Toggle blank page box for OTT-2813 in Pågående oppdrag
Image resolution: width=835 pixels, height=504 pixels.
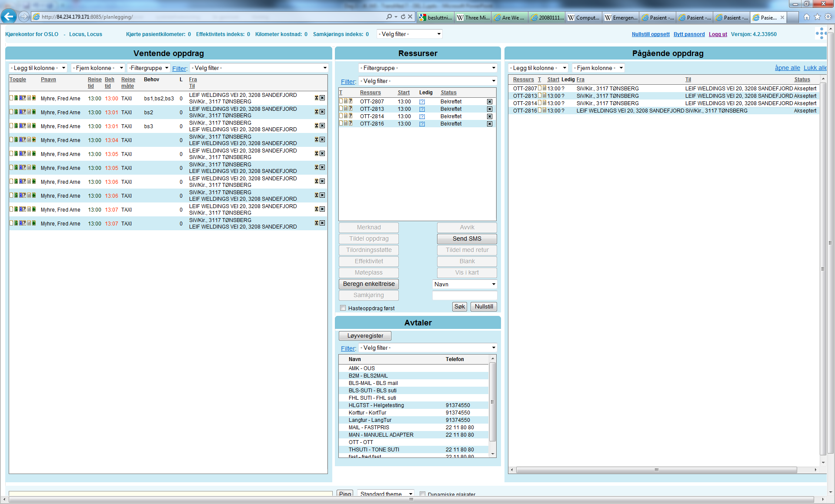pyautogui.click(x=540, y=96)
